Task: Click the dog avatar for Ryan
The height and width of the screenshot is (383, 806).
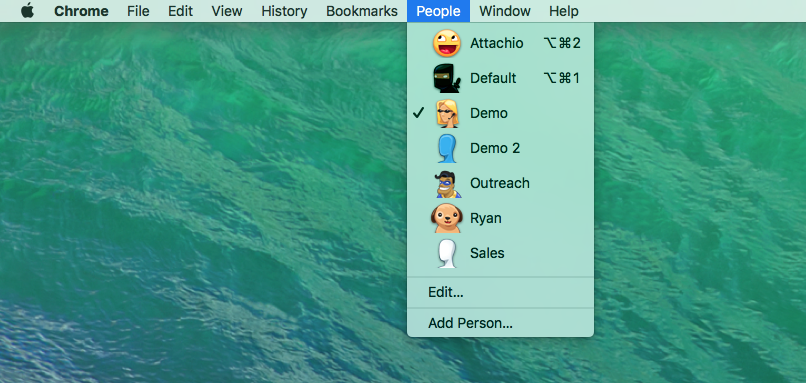Action: 446,218
